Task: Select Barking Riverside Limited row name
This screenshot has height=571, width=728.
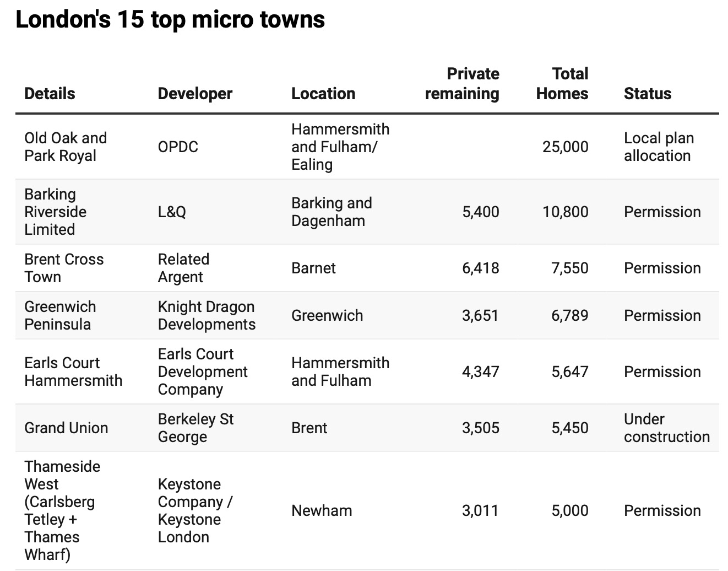Action: [55, 212]
